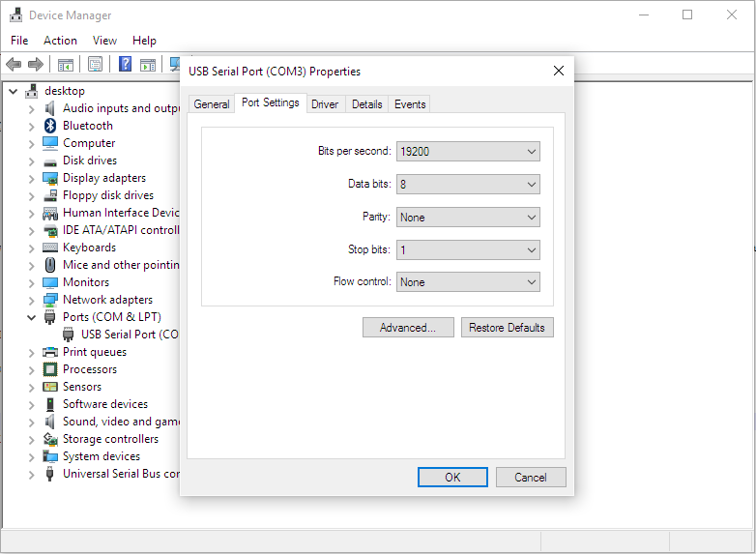Switch to the Driver tab
The height and width of the screenshot is (554, 756).
click(x=325, y=104)
